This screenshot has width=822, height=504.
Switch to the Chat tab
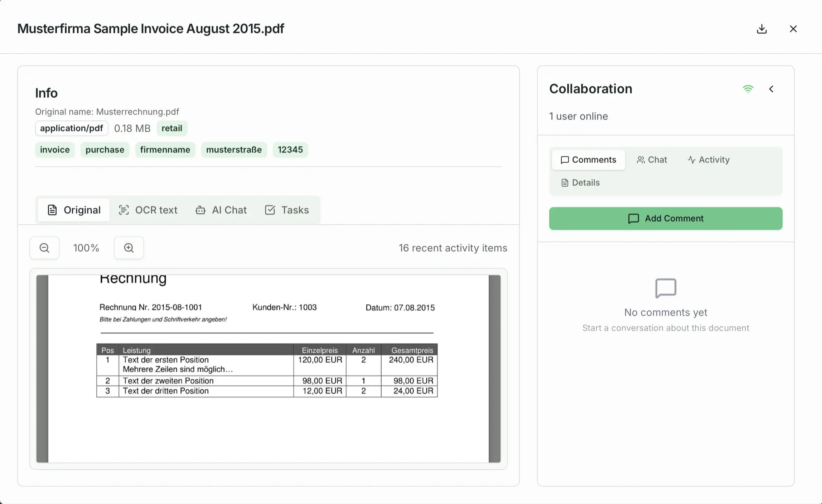point(652,160)
